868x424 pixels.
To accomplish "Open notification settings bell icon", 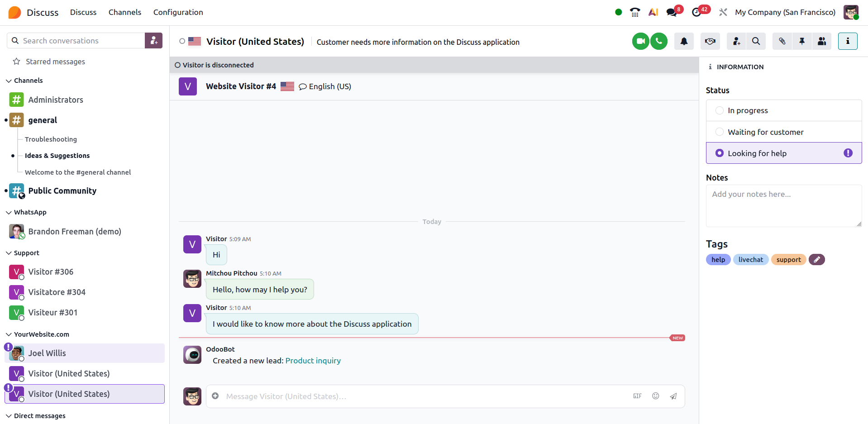I will point(684,41).
